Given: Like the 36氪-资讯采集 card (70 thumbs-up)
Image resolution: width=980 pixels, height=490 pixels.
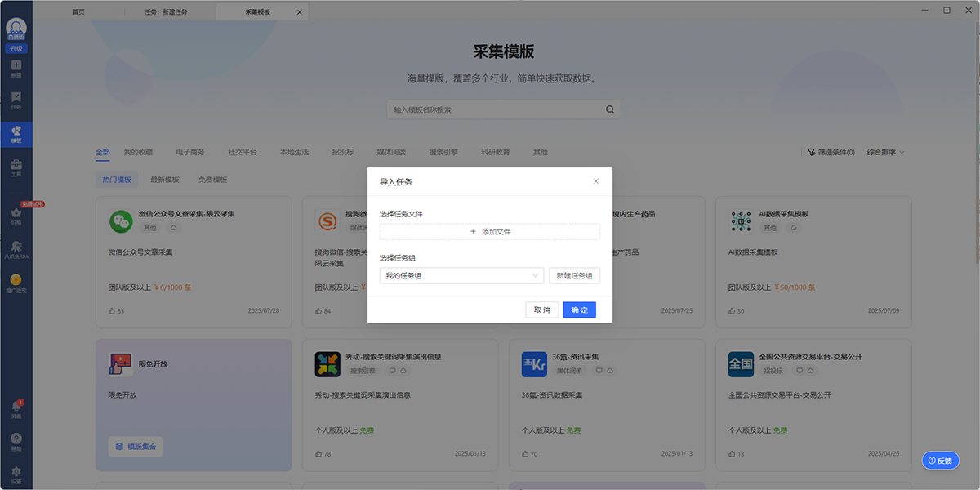Looking at the screenshot, I should point(525,454).
